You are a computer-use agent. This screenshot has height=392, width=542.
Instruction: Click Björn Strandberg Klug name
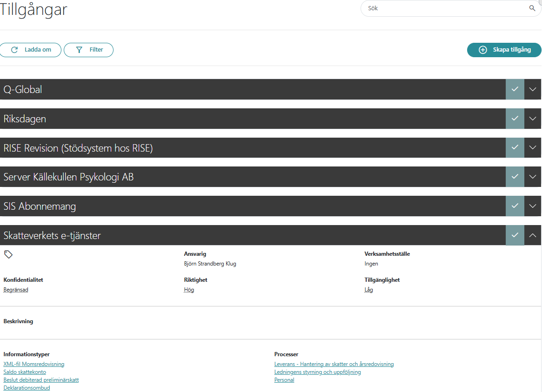[x=210, y=264]
